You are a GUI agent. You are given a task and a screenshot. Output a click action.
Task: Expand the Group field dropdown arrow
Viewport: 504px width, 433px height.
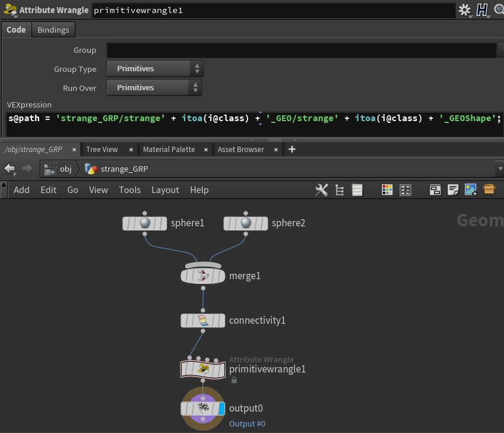(x=500, y=50)
